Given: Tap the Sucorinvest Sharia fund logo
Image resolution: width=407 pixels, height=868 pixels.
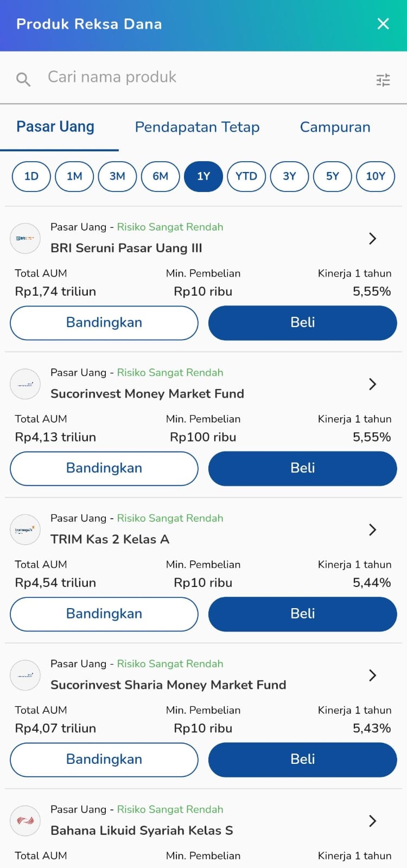Looking at the screenshot, I should coord(26,675).
